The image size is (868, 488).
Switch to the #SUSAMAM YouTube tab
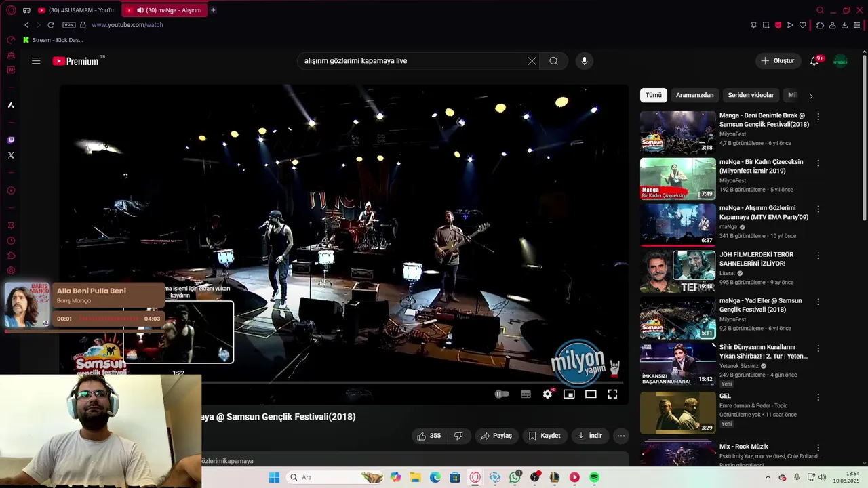77,10
